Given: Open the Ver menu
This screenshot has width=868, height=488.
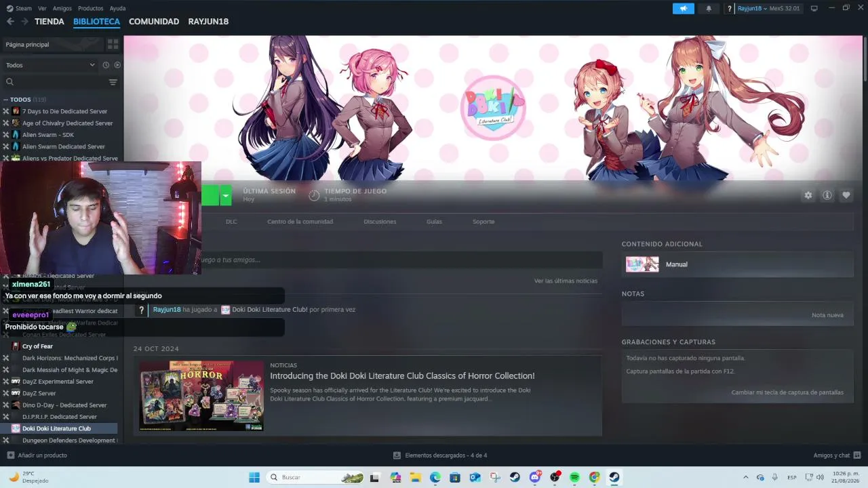Looking at the screenshot, I should [42, 8].
